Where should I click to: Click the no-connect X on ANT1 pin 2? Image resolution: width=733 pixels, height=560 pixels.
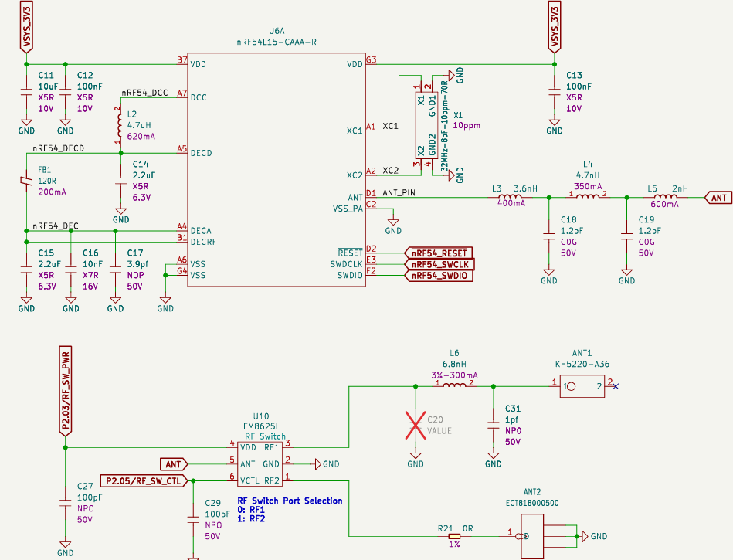coord(616,386)
